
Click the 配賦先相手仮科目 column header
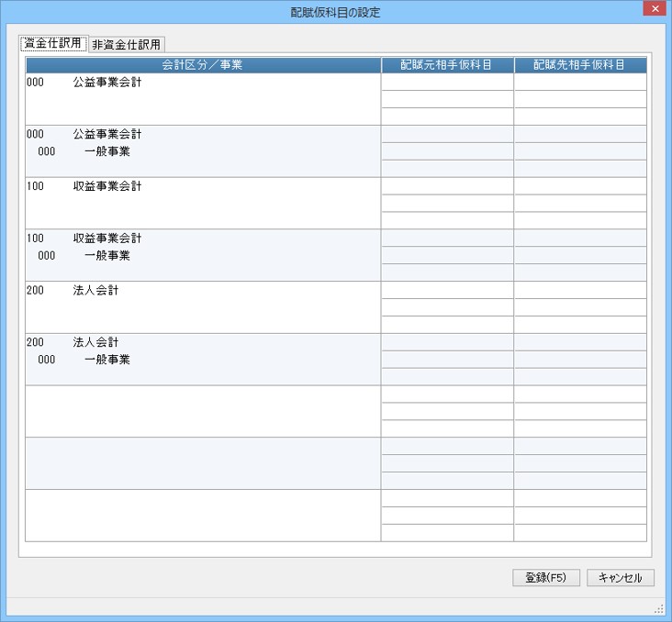point(580,65)
